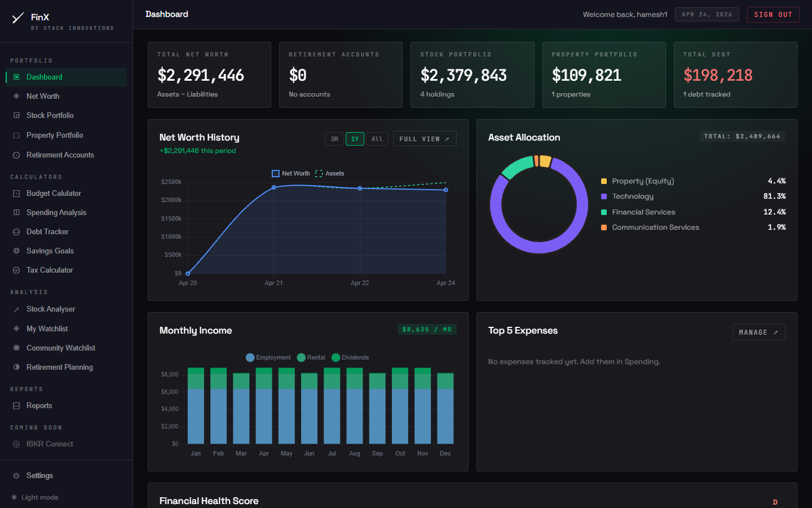Open FULL VIEW of net worth history

(x=425, y=139)
